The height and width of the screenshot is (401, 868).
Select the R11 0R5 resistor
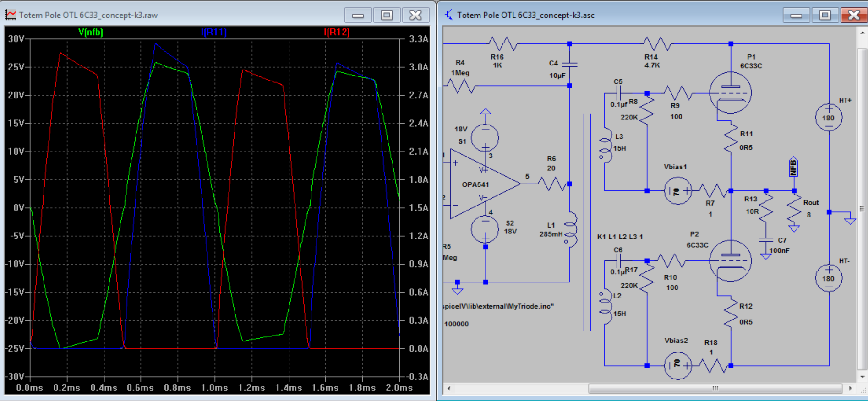click(731, 137)
